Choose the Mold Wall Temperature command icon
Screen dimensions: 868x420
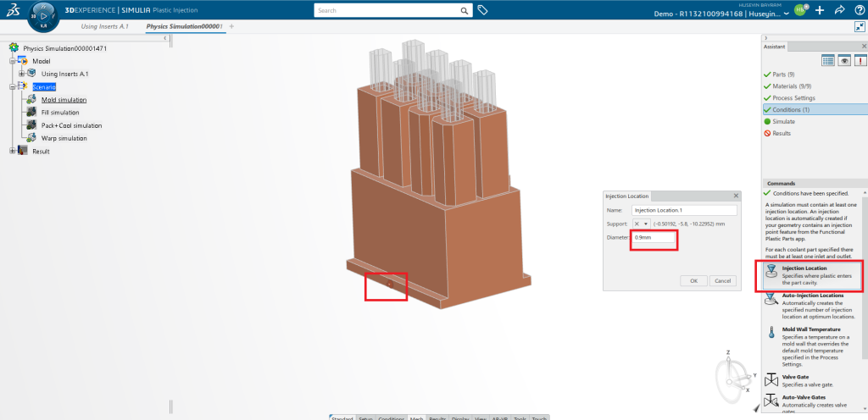[771, 334]
